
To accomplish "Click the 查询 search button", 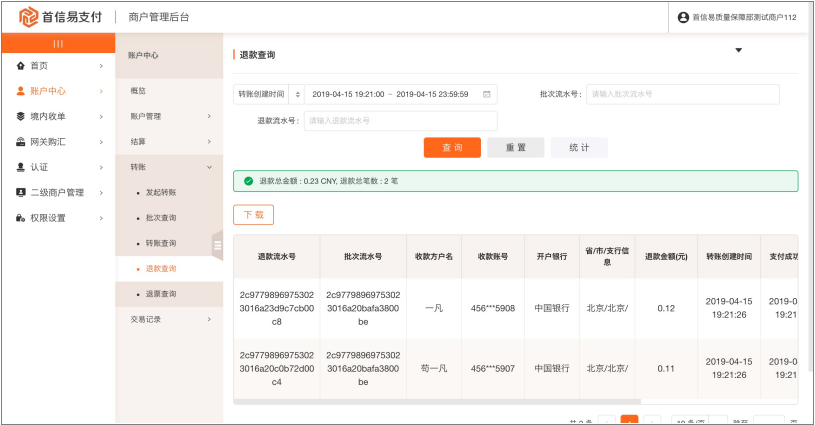I will (452, 148).
